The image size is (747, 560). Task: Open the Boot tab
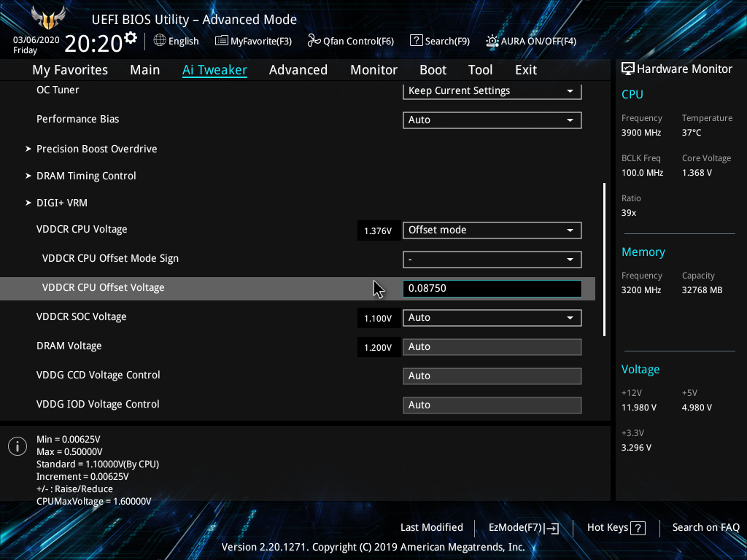pyautogui.click(x=433, y=69)
